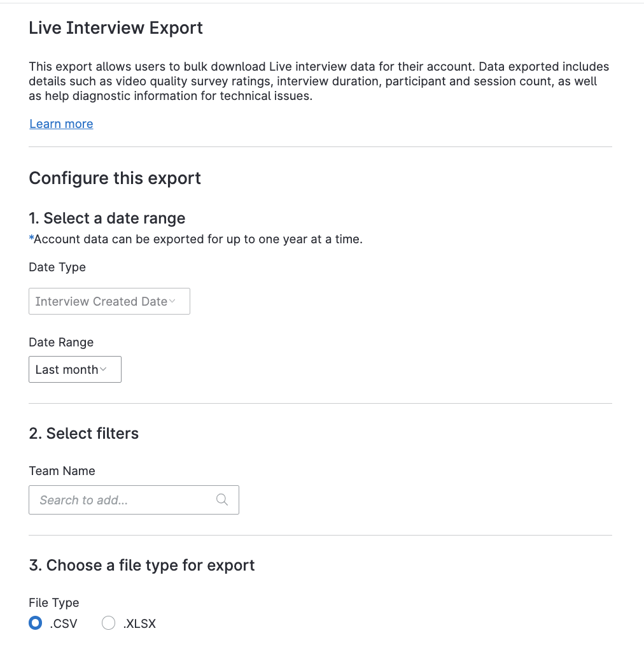Viewport: 644px width, 647px height.
Task: Click the Live Interview Export page title
Action: [x=115, y=27]
